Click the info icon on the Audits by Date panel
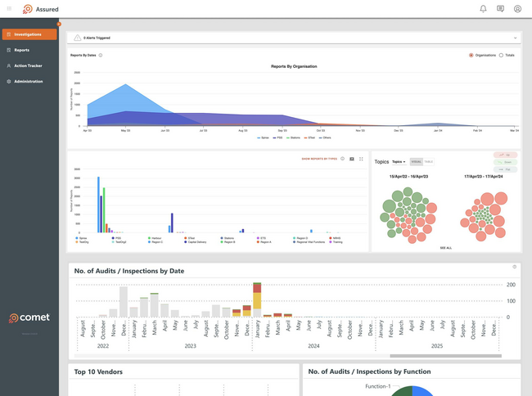The image size is (532, 396). [x=514, y=267]
